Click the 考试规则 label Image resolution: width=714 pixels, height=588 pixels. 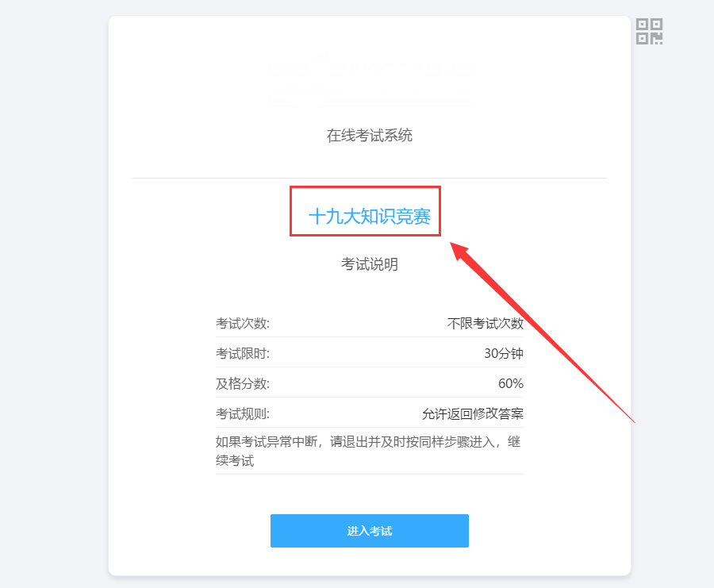click(242, 413)
